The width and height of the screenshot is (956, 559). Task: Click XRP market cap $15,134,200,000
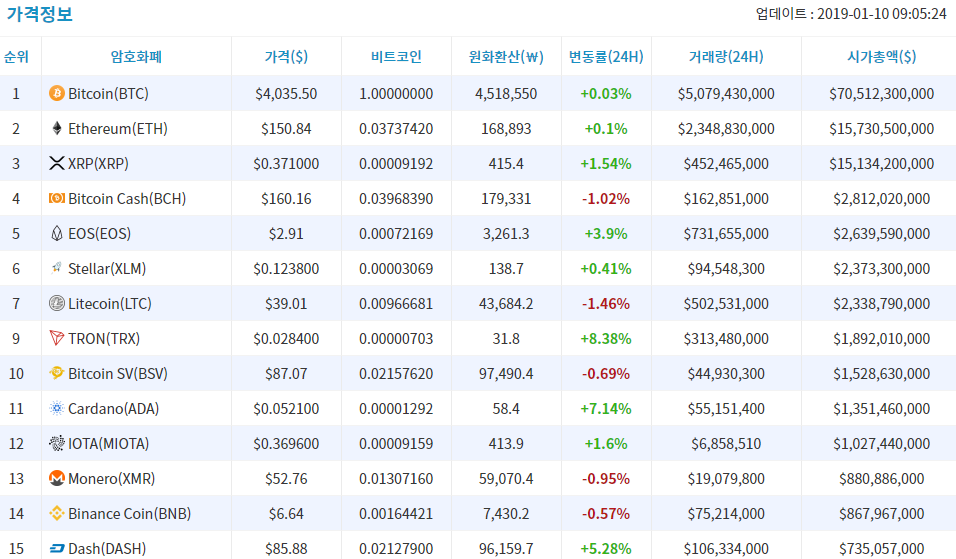pos(882,164)
